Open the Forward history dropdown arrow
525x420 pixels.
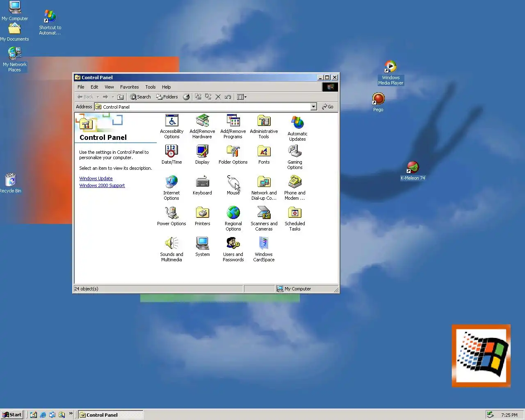pyautogui.click(x=113, y=97)
